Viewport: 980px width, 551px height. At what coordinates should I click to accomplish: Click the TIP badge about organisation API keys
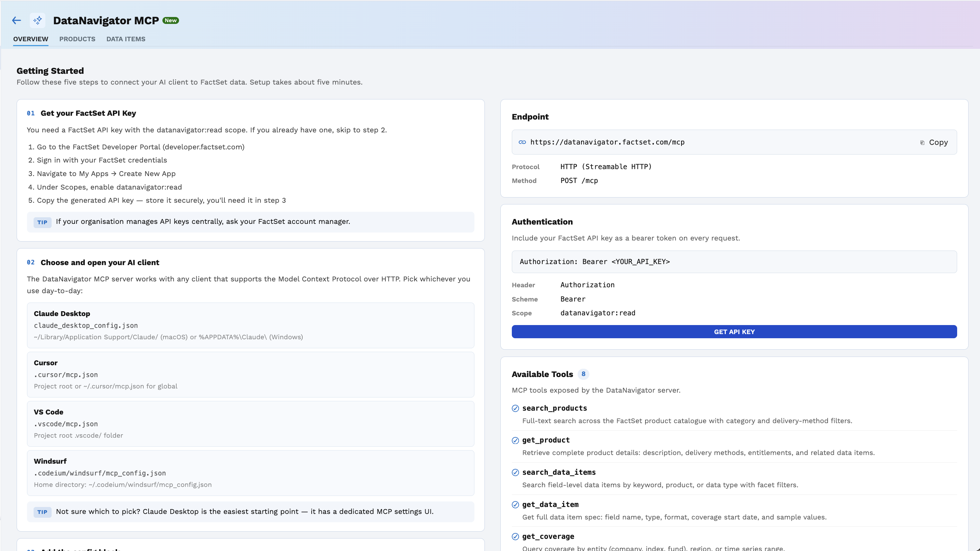coord(42,222)
